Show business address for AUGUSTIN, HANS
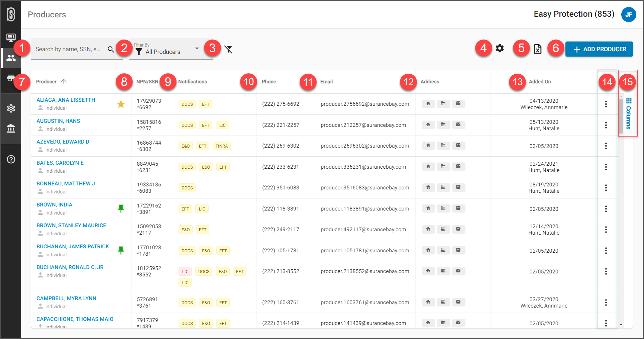 tap(443, 125)
